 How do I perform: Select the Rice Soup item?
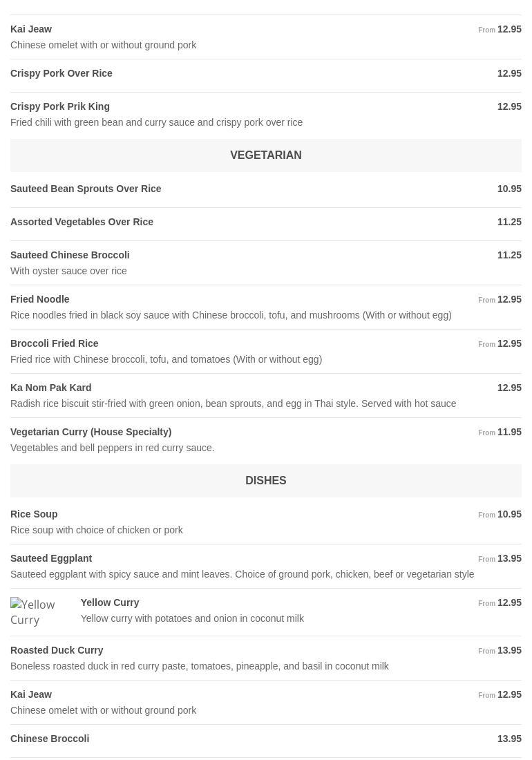pyautogui.click(x=34, y=514)
